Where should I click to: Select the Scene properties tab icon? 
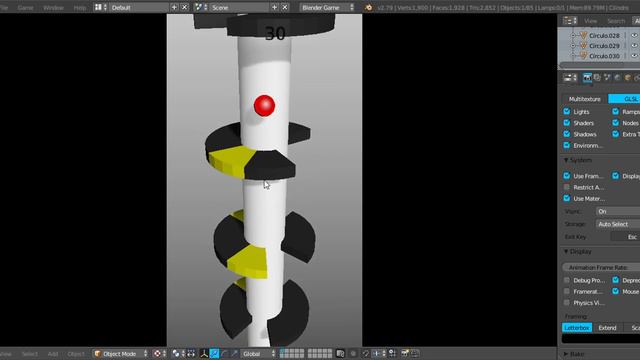point(607,78)
